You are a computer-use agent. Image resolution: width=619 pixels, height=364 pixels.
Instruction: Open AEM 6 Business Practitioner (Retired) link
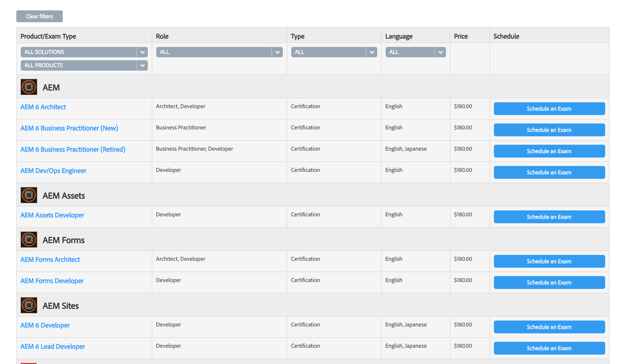73,149
